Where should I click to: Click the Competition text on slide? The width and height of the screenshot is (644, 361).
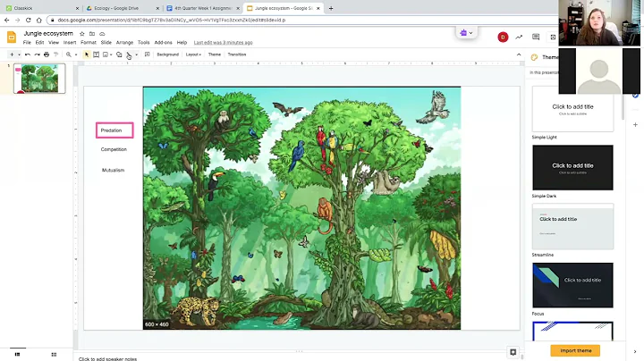coord(114,149)
